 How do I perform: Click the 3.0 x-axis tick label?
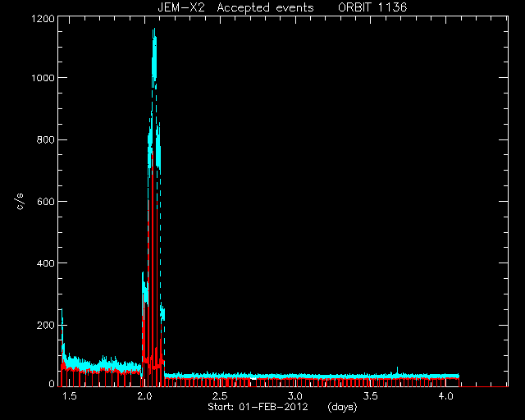pyautogui.click(x=295, y=396)
